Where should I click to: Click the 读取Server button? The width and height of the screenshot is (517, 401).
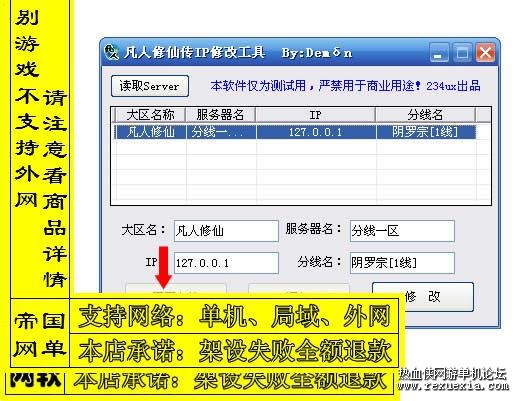tap(150, 86)
